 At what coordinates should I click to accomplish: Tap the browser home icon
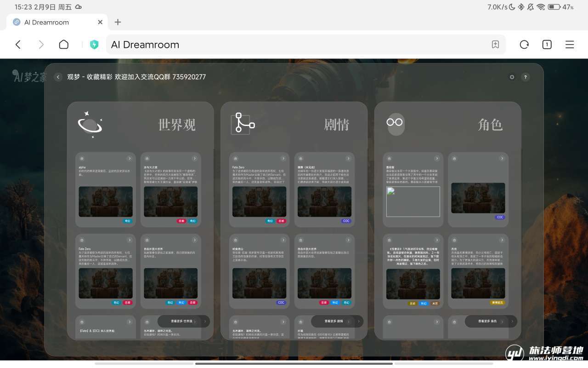click(x=64, y=45)
